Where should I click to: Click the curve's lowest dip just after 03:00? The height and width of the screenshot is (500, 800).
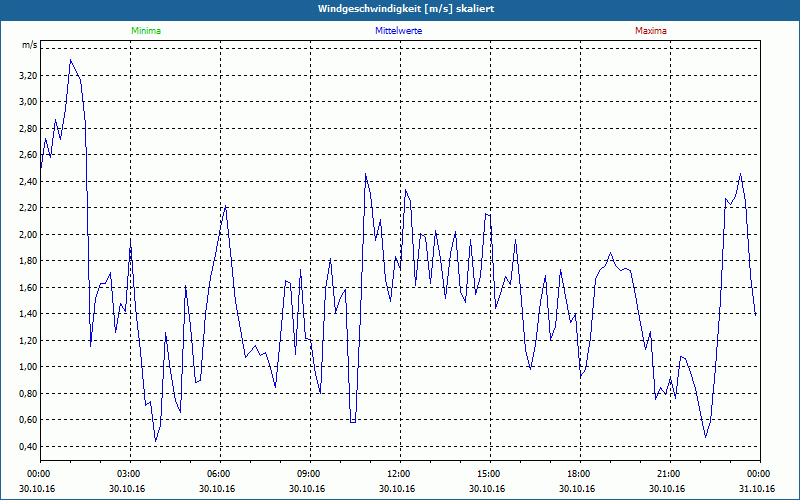(x=156, y=441)
